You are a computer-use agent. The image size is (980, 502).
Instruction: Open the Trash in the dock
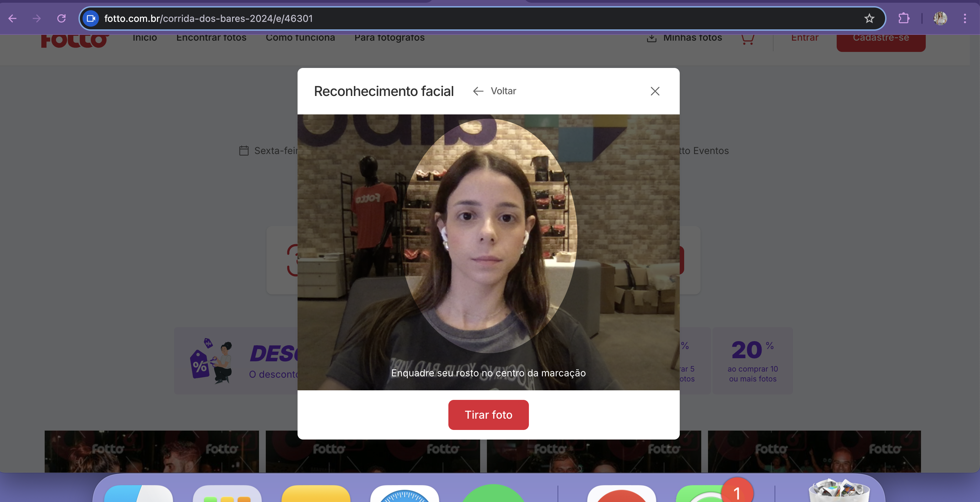pos(839,491)
